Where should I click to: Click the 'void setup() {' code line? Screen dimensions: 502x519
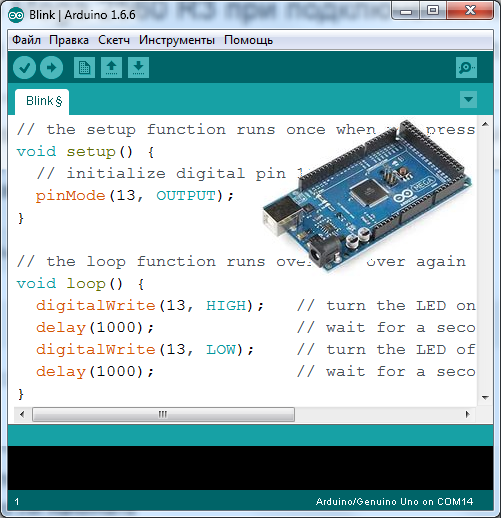click(x=85, y=152)
